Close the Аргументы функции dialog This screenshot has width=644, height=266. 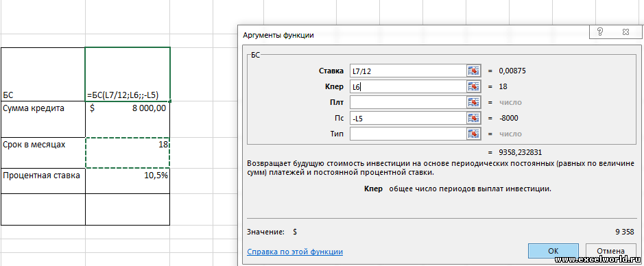[x=626, y=32]
